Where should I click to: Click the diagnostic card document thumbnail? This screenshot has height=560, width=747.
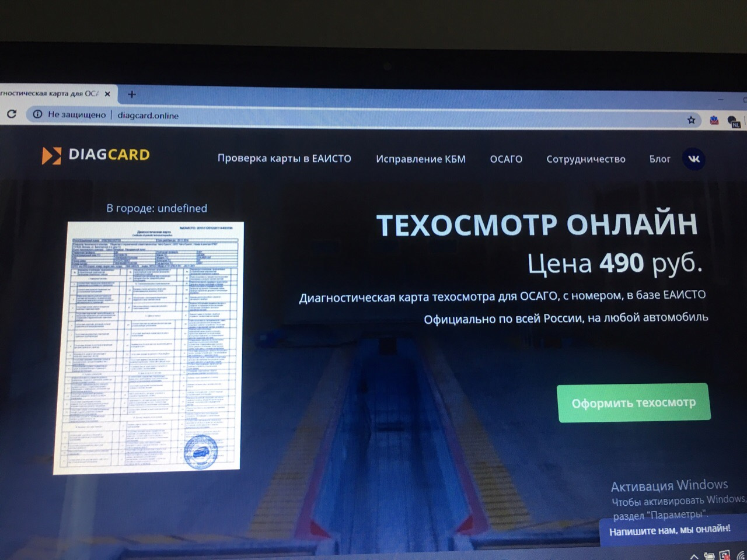pyautogui.click(x=149, y=348)
